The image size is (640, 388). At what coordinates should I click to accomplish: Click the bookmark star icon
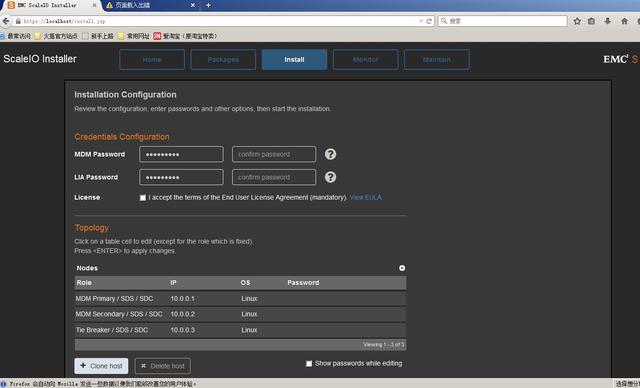click(577, 21)
